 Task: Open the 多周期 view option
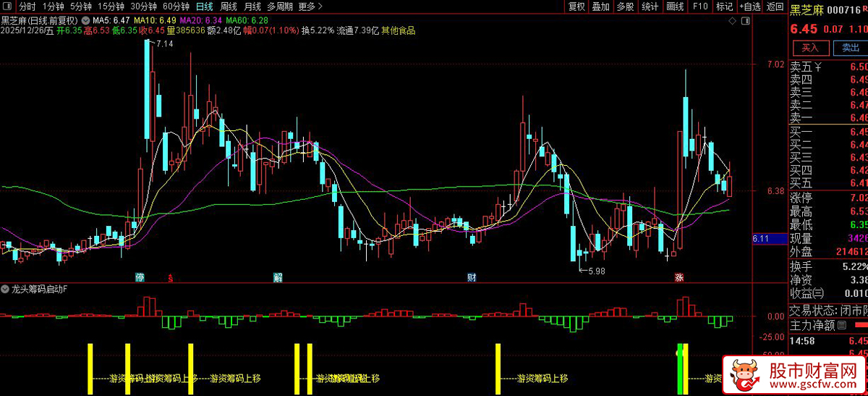pyautogui.click(x=280, y=7)
